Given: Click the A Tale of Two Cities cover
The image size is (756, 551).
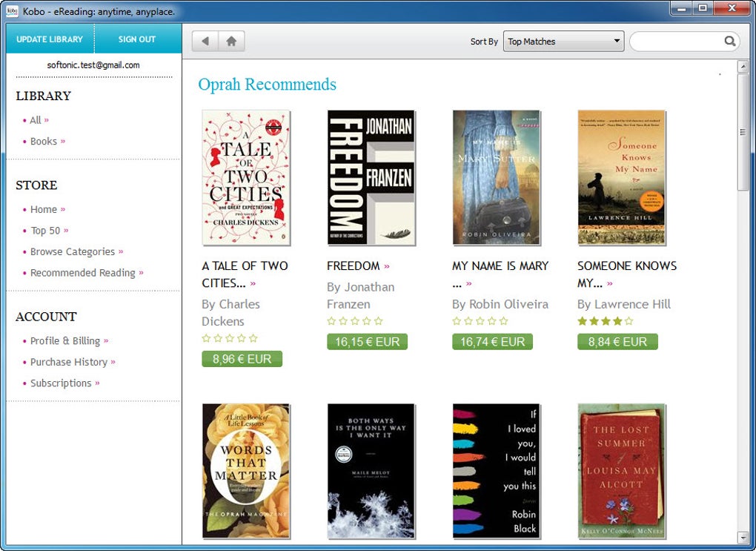Looking at the screenshot, I should click(x=246, y=177).
